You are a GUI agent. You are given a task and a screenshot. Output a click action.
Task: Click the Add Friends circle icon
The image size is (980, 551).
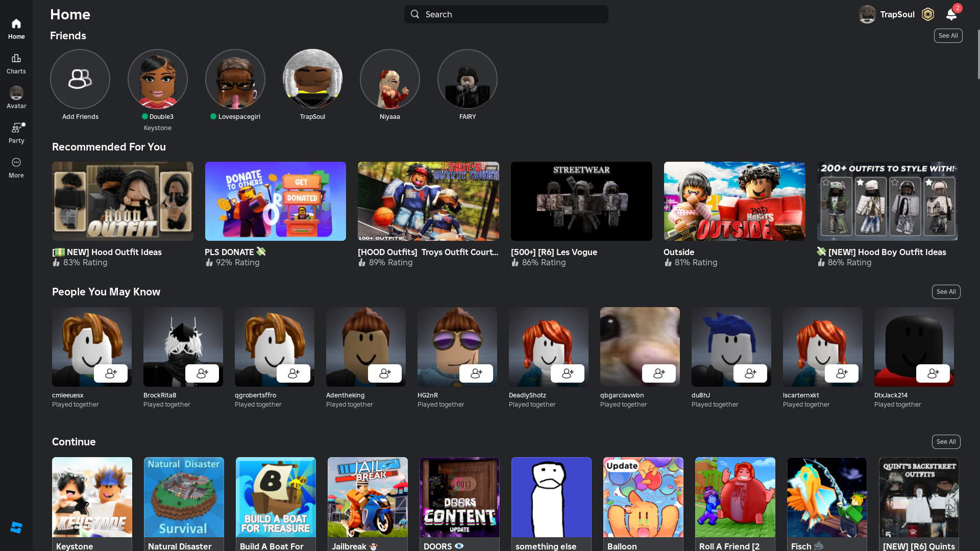point(80,79)
